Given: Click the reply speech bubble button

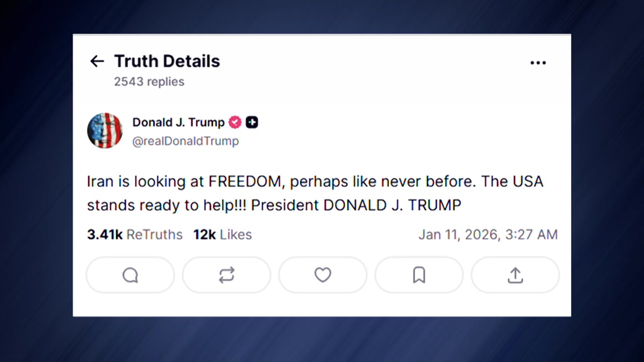Looking at the screenshot, I should coord(130,275).
